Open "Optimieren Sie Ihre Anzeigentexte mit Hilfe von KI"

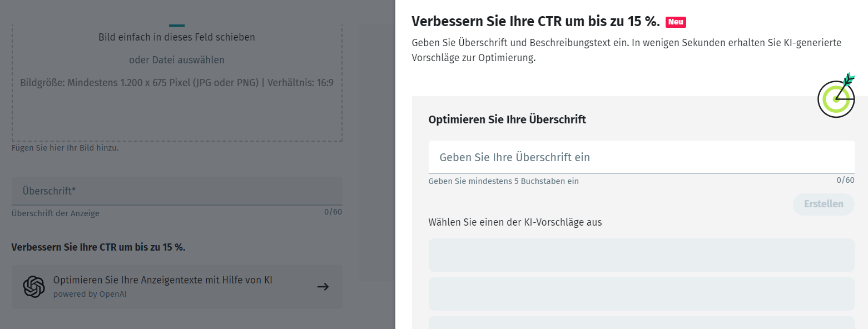163,281
